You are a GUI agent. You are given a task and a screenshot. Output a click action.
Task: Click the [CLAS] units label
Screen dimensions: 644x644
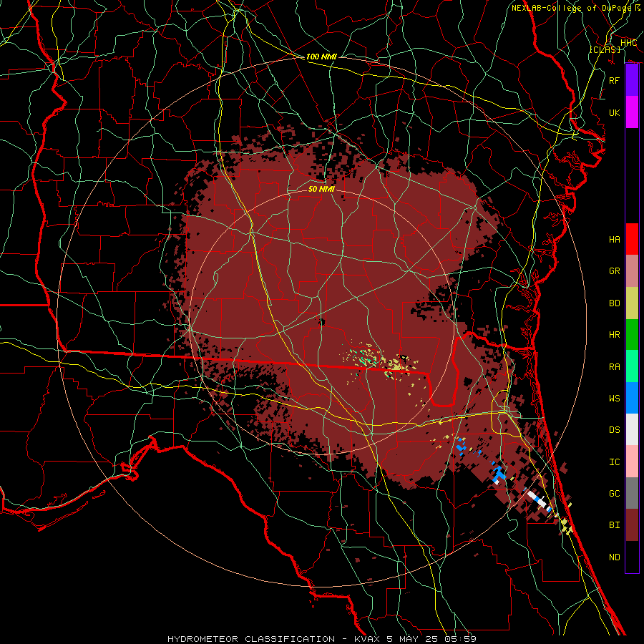point(605,49)
